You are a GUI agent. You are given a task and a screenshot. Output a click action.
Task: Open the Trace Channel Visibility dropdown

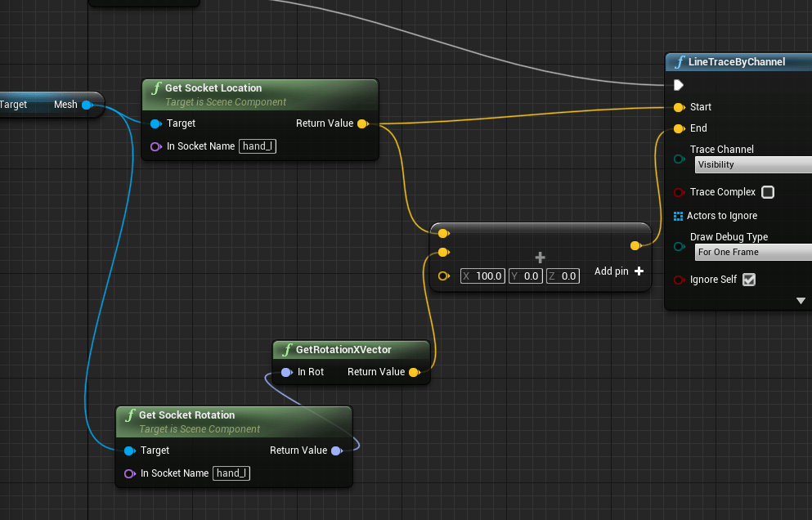[752, 164]
